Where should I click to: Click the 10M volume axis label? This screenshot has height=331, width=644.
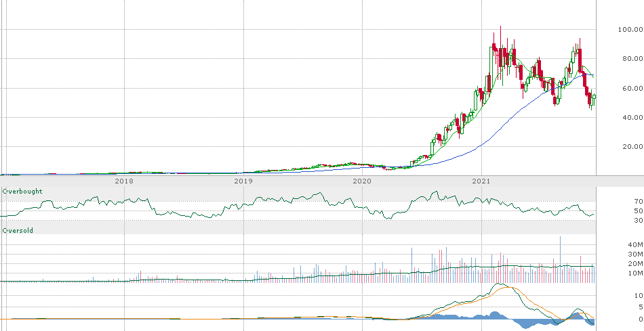tap(635, 273)
